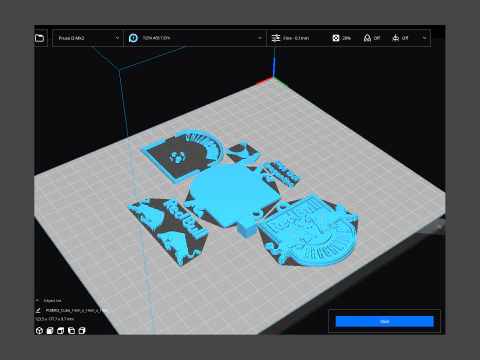The width and height of the screenshot is (480, 360).
Task: Switch to the left side view
Action: click(71, 331)
